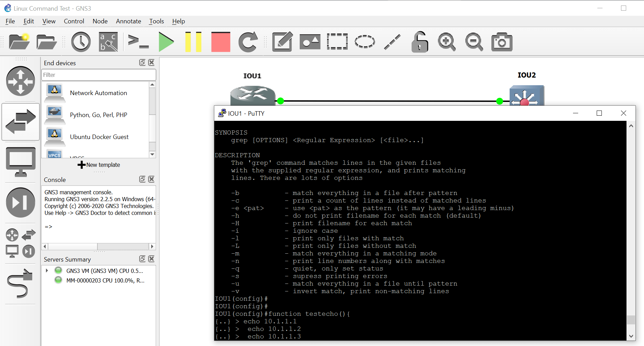Click the Console scroll-left arrow
The image size is (644, 346).
coord(45,246)
